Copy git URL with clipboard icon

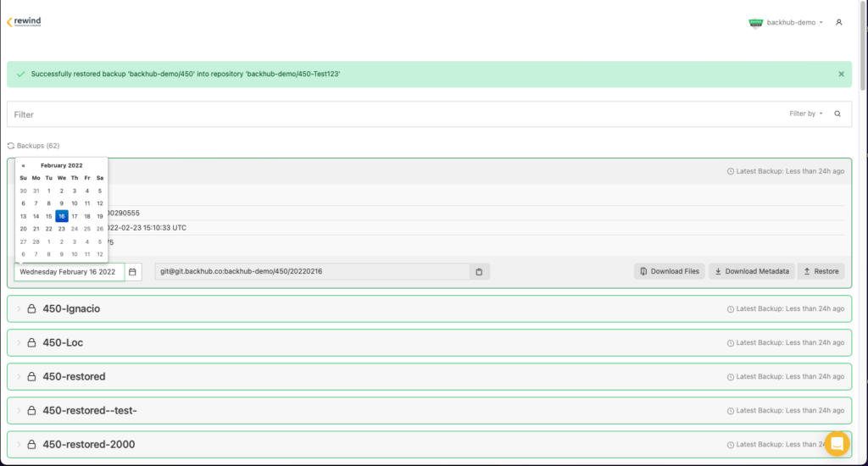[480, 272]
